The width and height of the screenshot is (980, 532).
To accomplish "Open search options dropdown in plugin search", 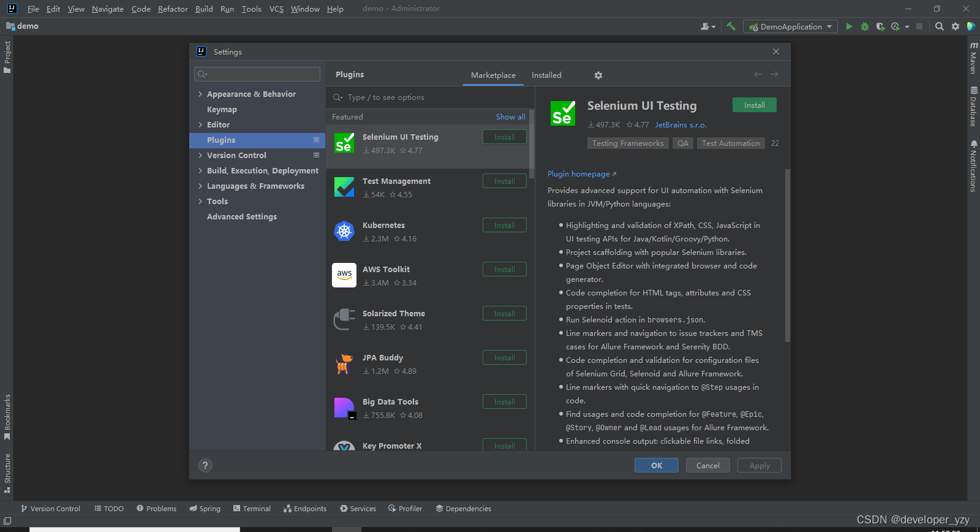I will [337, 97].
